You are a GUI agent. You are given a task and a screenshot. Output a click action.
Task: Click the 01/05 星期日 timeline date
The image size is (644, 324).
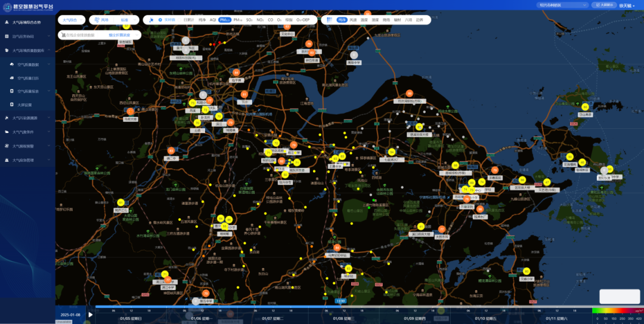point(131,318)
